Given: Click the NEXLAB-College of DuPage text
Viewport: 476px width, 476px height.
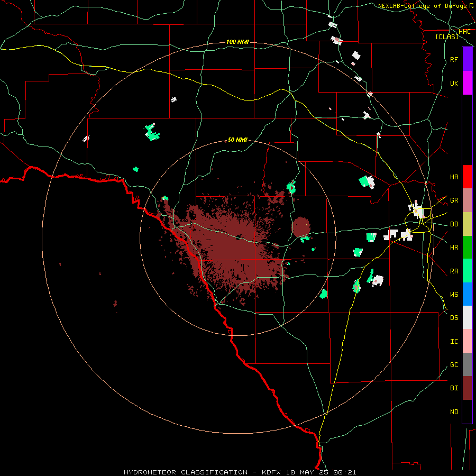Looking at the screenshot, I should 422,6.
